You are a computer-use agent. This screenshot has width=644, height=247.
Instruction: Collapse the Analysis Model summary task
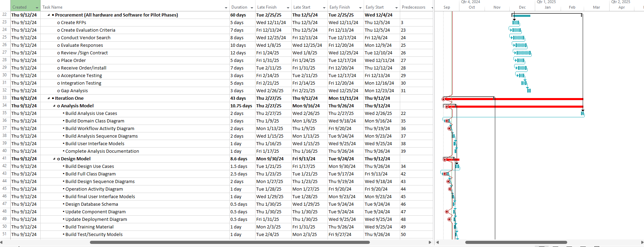tap(54, 106)
